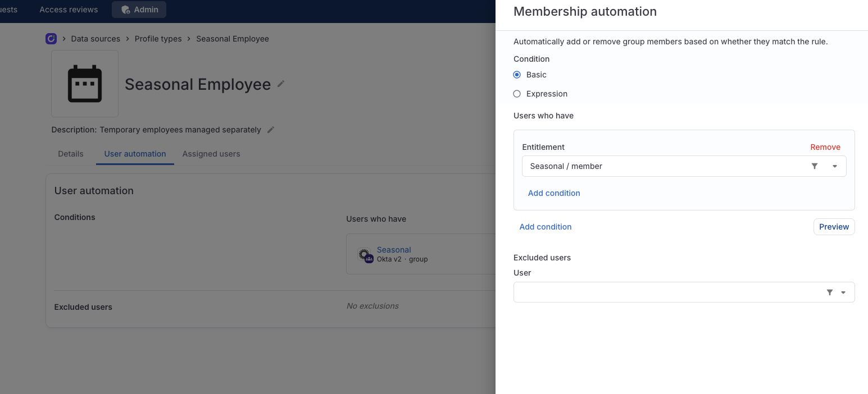The image size is (868, 394).
Task: Click the pencil icon beside the description
Action: tap(270, 129)
